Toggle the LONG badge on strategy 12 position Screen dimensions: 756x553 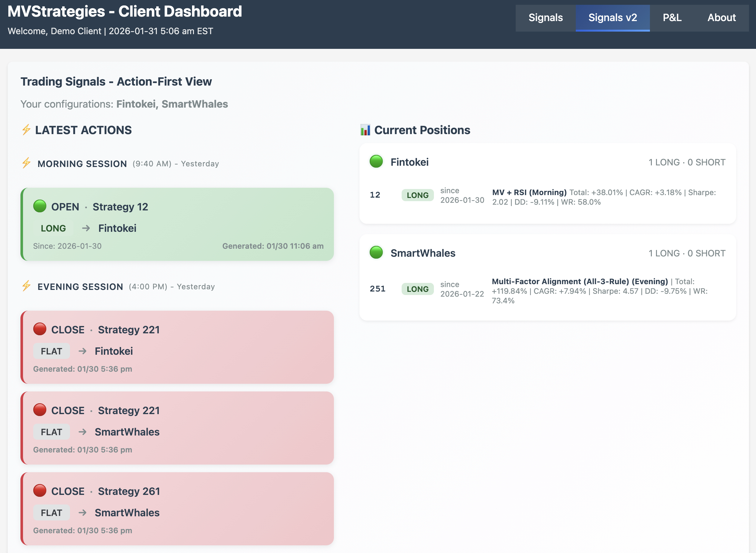click(417, 195)
